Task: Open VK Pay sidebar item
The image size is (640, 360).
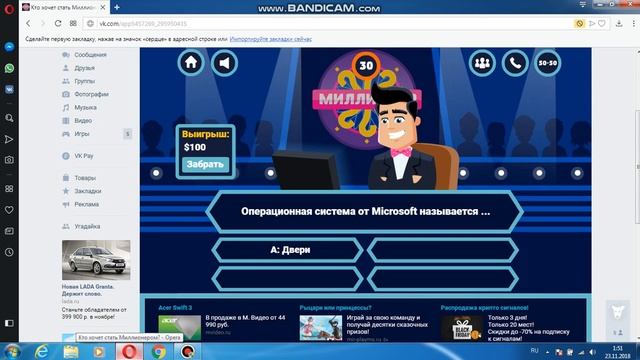Action: pyautogui.click(x=84, y=156)
